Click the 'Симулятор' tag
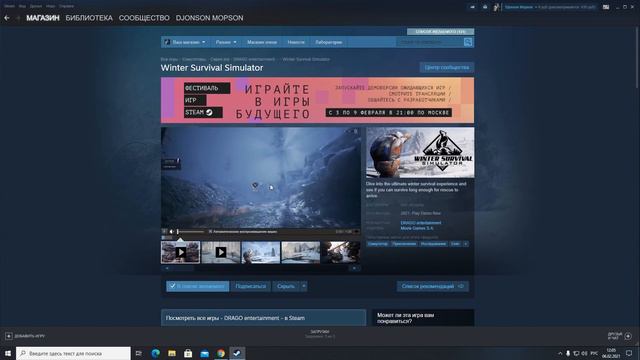Image resolution: width=640 pixels, height=360 pixels. 378,244
